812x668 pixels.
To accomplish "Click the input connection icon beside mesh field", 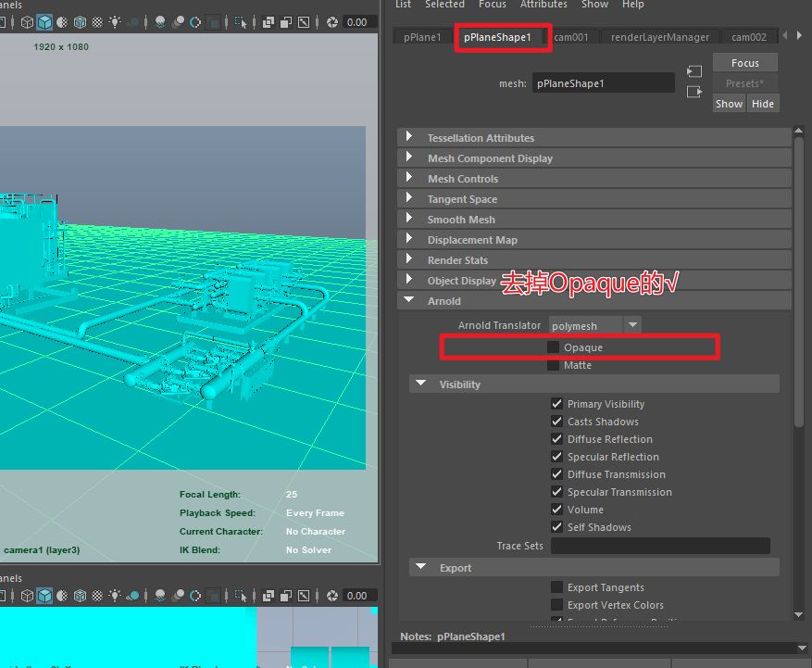I will 693,71.
